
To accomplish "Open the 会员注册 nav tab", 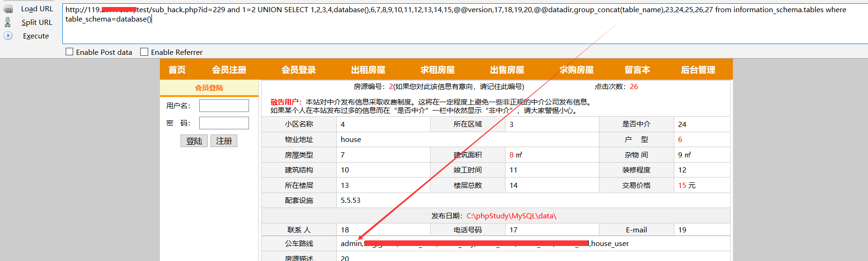I will [x=229, y=70].
